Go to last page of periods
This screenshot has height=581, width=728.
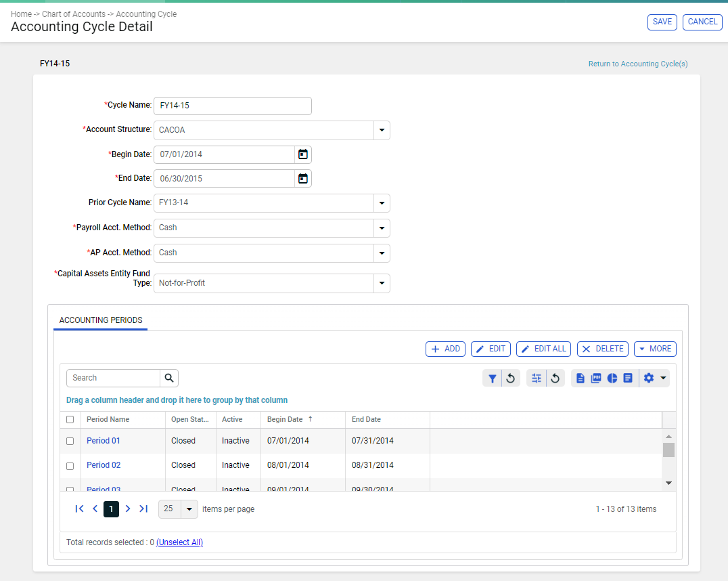(143, 509)
